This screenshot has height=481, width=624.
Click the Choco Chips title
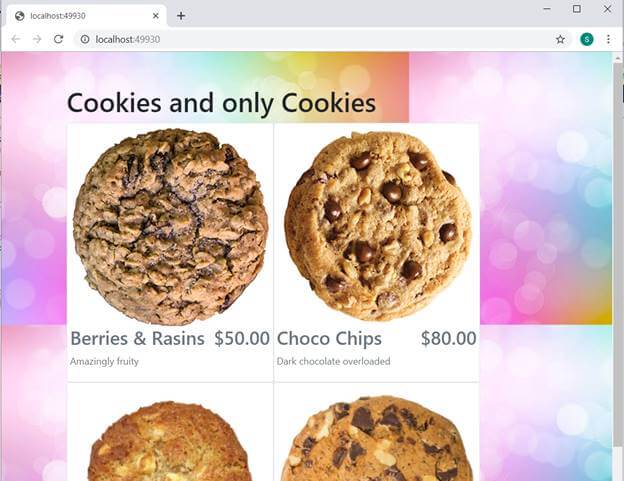click(x=329, y=339)
